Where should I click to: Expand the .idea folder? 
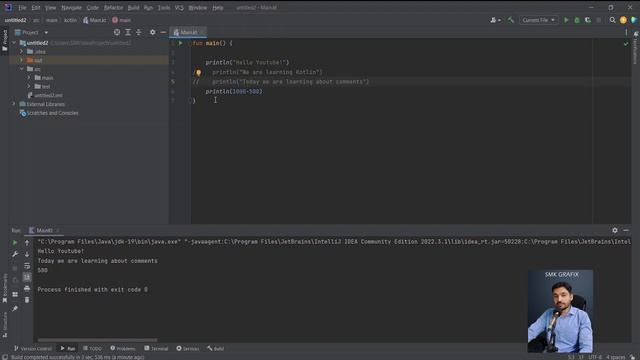coord(21,51)
